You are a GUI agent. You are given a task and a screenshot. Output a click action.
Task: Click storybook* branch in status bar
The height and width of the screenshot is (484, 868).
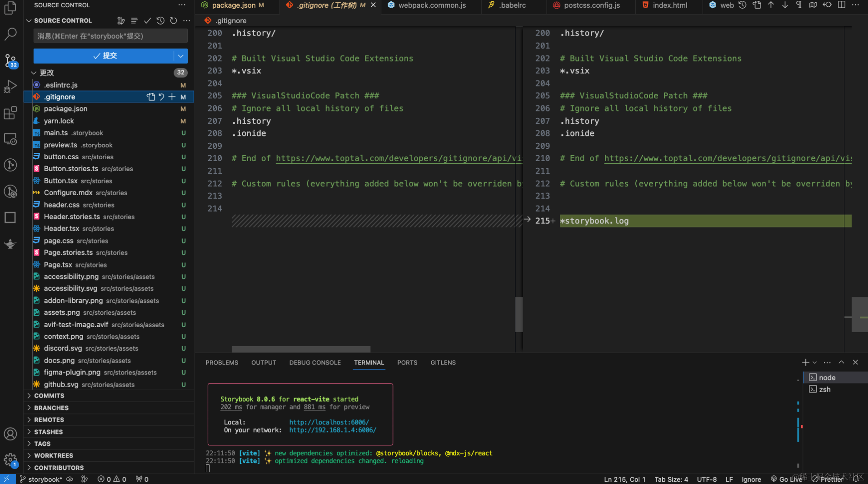coord(41,479)
